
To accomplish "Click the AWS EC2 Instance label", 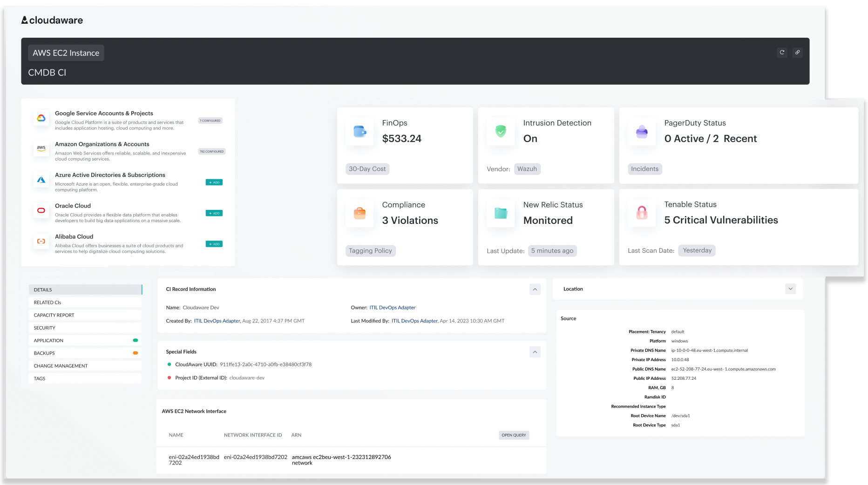I will click(x=66, y=53).
